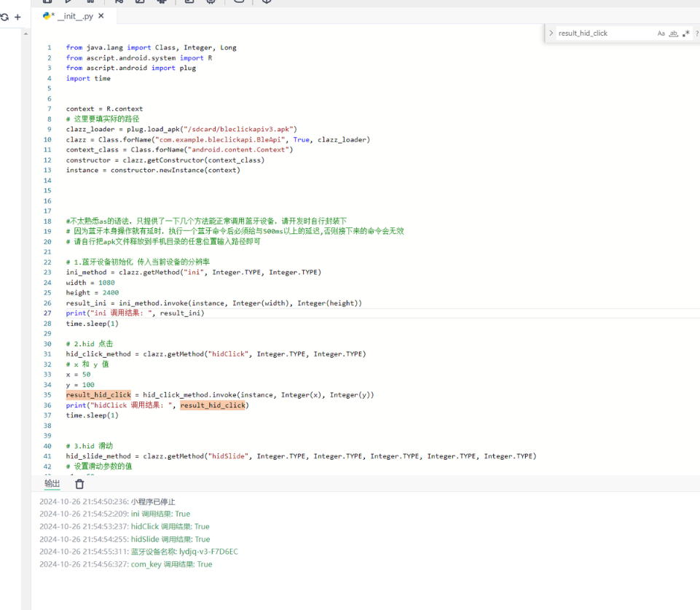Toggle Match Whole Word (ab) in find widget
Viewport: 700px width, 610px height.
(x=673, y=33)
